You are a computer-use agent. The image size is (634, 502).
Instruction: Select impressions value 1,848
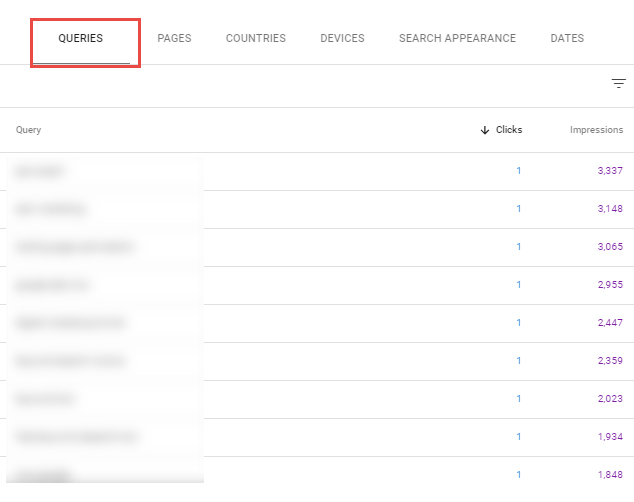[610, 475]
